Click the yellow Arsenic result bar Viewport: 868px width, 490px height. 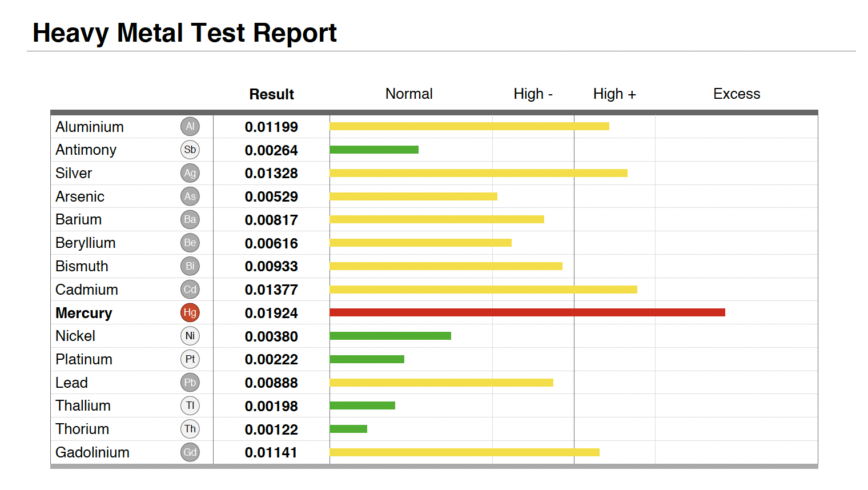click(413, 196)
